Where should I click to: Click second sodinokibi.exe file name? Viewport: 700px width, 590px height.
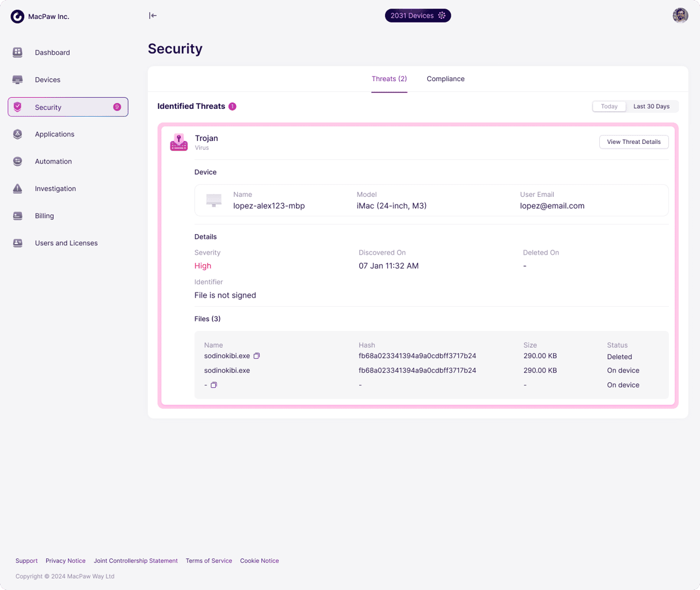(x=227, y=371)
